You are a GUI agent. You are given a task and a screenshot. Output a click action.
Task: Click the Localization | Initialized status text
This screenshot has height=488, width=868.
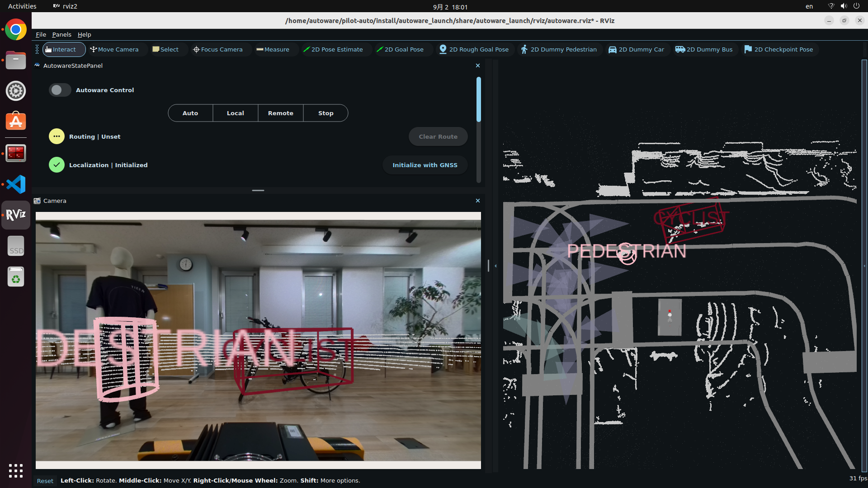[108, 165]
